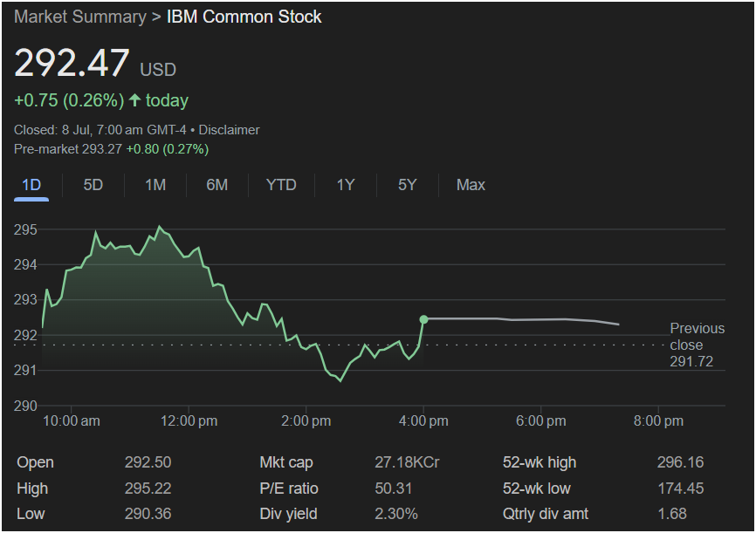Select the 52-wk high value 296.16
Viewport: 756px width, 533px height.
click(680, 462)
